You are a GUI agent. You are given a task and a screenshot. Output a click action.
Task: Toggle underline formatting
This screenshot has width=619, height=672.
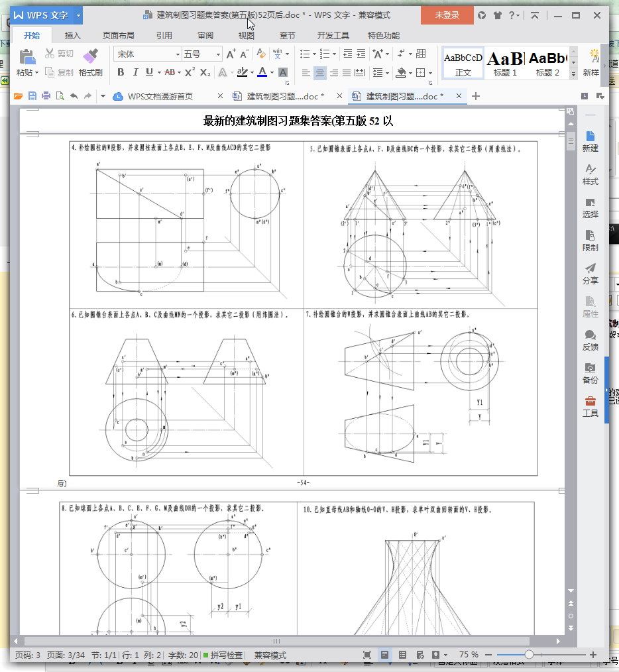[x=149, y=72]
